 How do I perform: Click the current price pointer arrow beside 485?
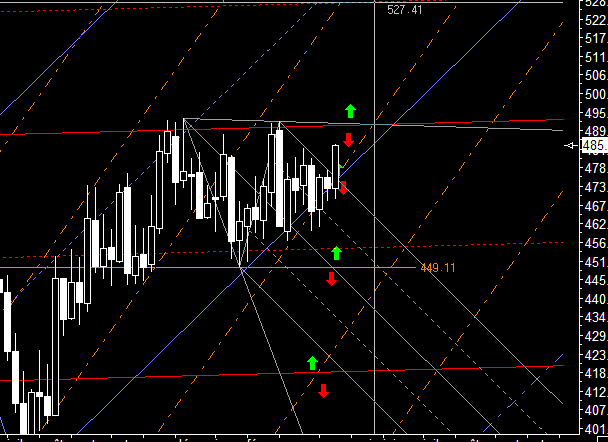tap(571, 146)
